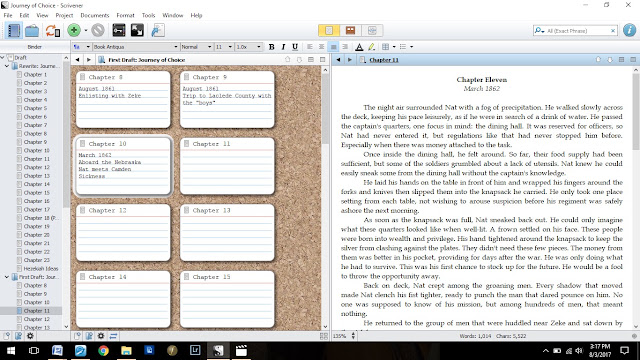Image resolution: width=640 pixels, height=360 pixels.
Task: Go forward in corkboard editor history
Action: 89,60
